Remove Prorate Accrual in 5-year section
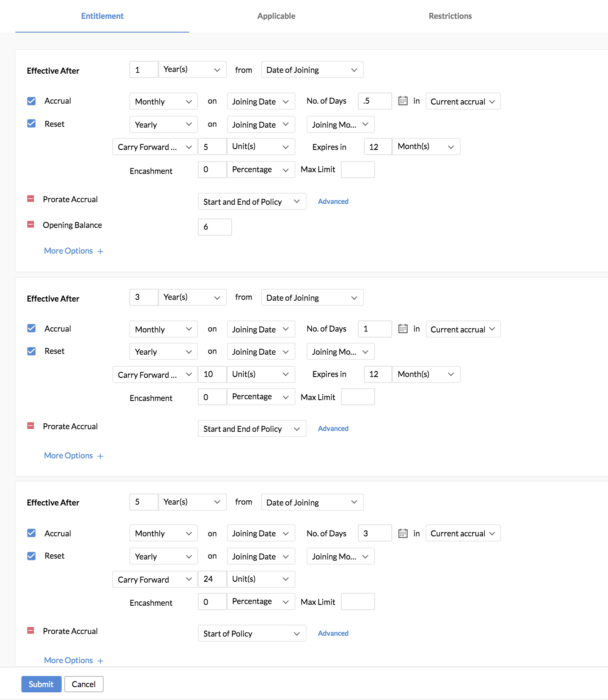Viewport: 608px width, 700px height. click(31, 631)
